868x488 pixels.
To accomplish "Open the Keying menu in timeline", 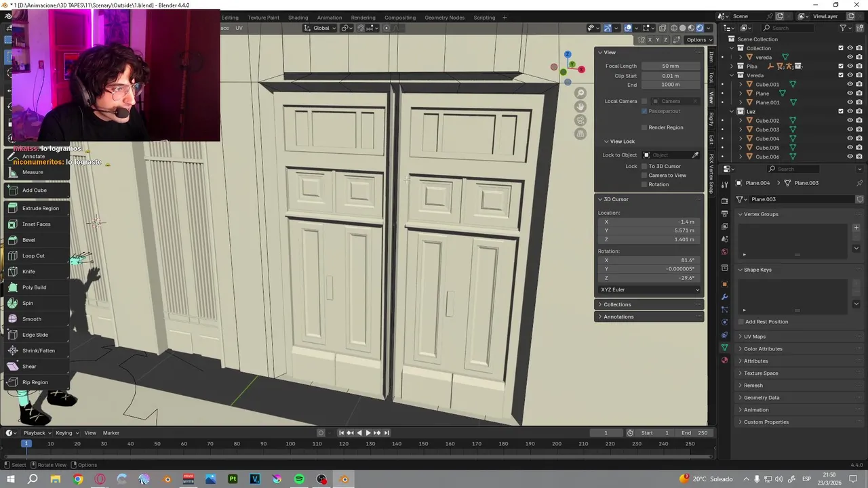I will click(66, 433).
